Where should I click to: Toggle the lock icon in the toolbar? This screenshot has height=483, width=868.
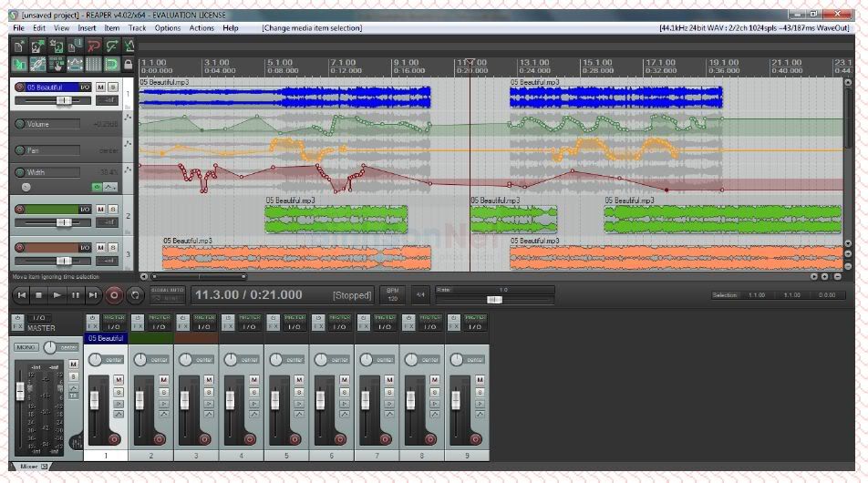pos(129,64)
